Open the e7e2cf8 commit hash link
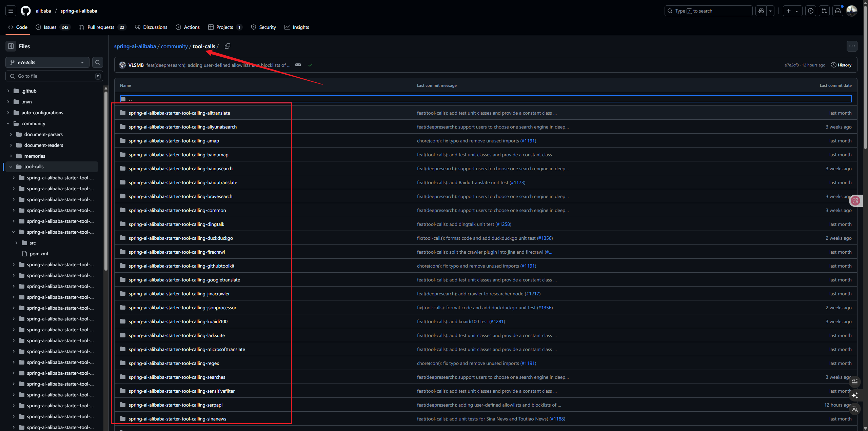 [791, 65]
